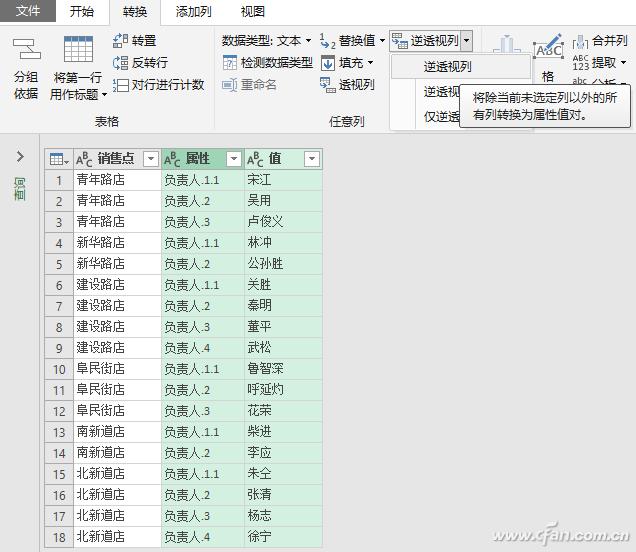Click the Extract (提取) ABC123 icon

(x=580, y=63)
